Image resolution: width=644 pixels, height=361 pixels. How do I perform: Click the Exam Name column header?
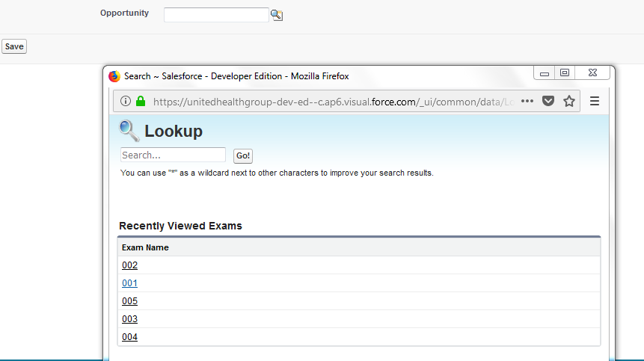pyautogui.click(x=145, y=247)
